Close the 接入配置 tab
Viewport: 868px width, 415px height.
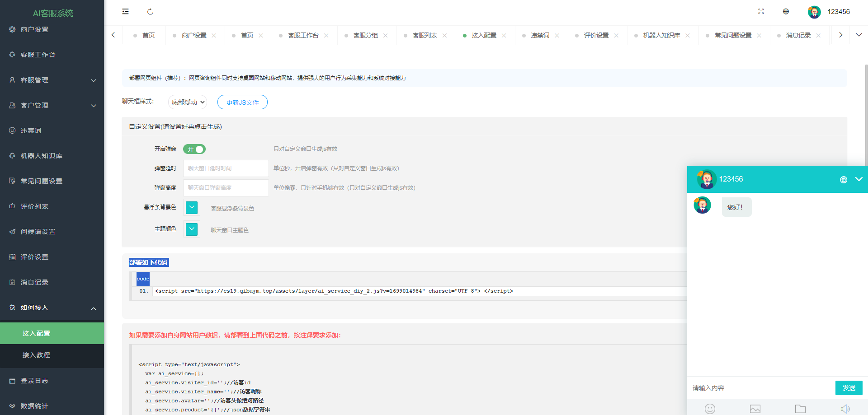[504, 35]
